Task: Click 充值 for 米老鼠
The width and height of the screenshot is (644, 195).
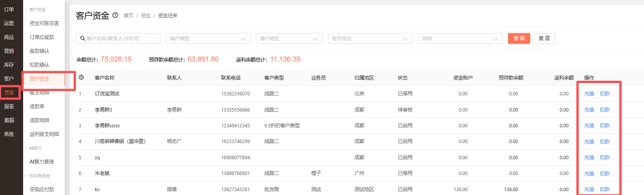Action: point(589,174)
